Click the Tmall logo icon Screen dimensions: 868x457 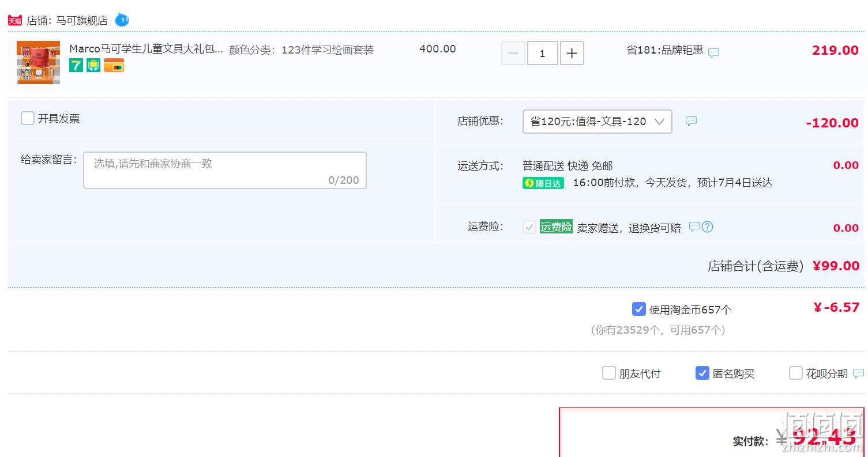point(14,21)
